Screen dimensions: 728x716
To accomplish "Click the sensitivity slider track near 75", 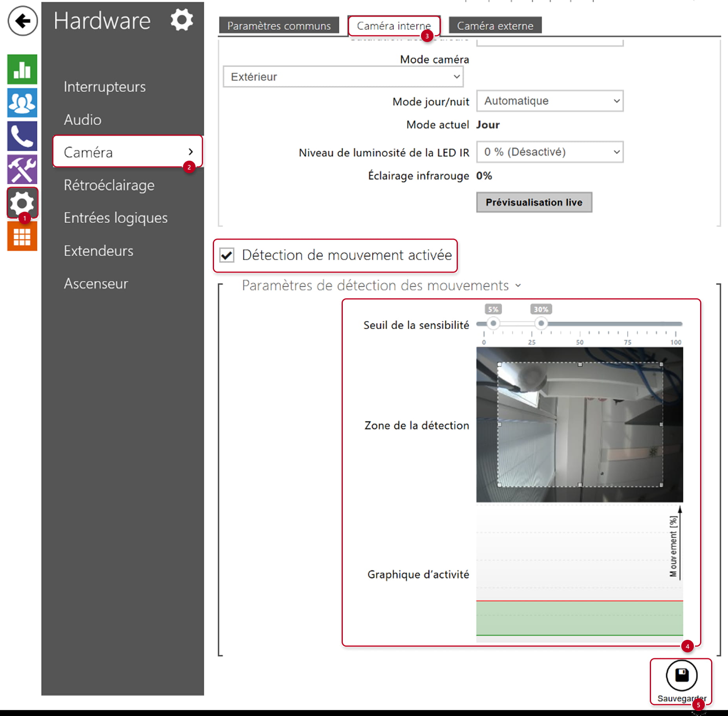I will [x=628, y=324].
